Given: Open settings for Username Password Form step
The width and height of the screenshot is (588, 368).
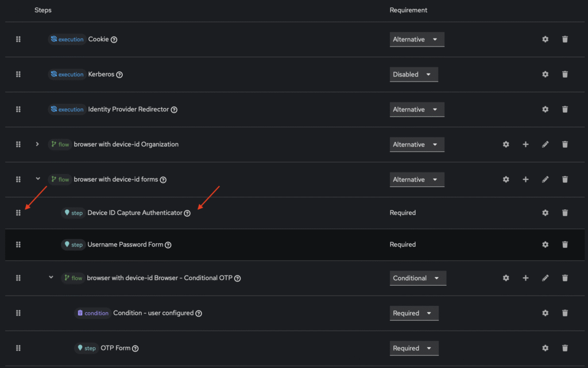Looking at the screenshot, I should click(545, 244).
